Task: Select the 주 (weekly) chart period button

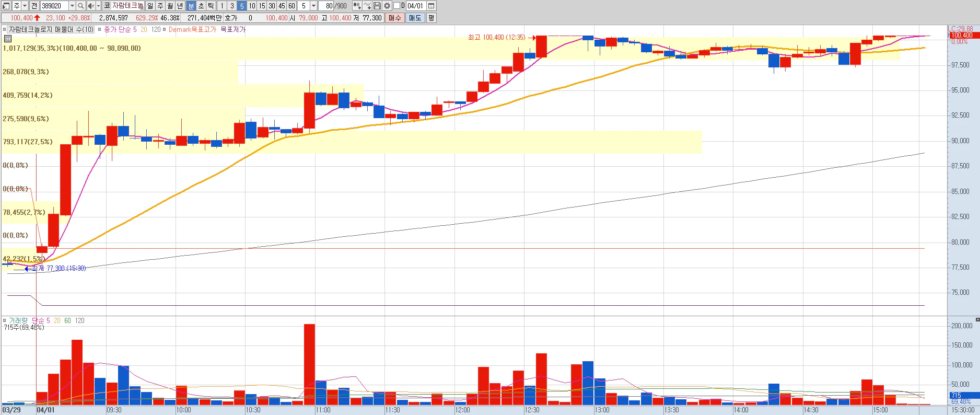Action: 160,6
